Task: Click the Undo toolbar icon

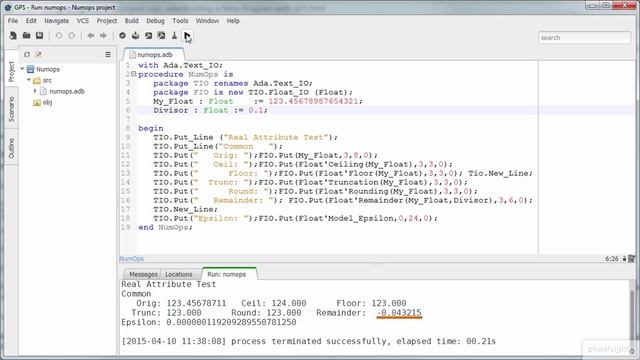Action: pos(59,36)
